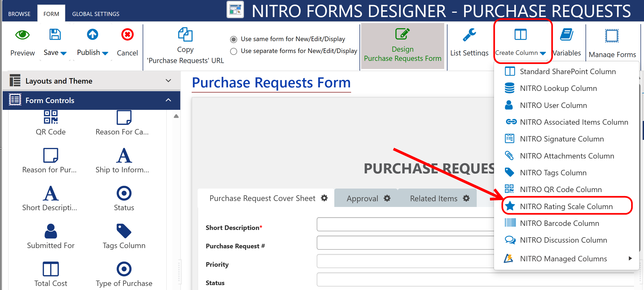The image size is (644, 290).
Task: Click Form Controls scroll up arrow
Action: [176, 116]
